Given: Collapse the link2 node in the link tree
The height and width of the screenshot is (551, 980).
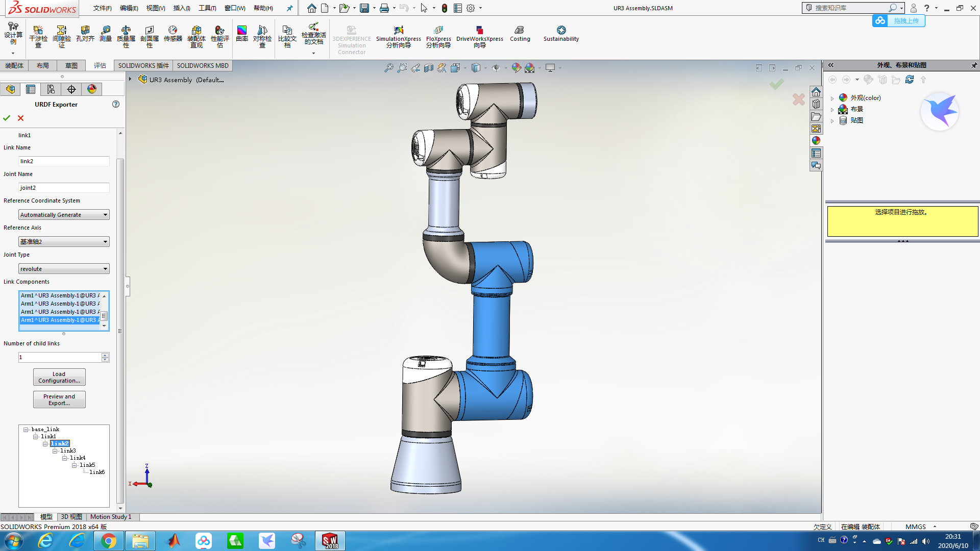Looking at the screenshot, I should click(45, 443).
